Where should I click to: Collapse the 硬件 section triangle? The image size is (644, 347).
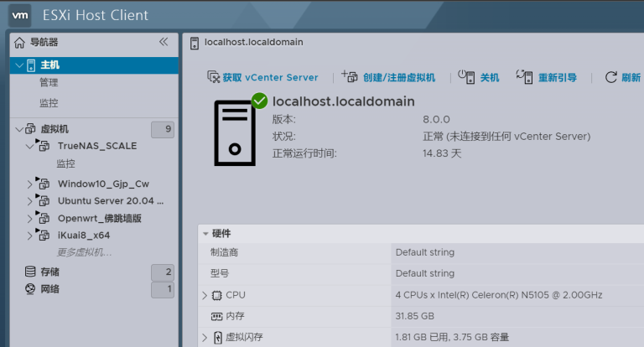coord(205,234)
